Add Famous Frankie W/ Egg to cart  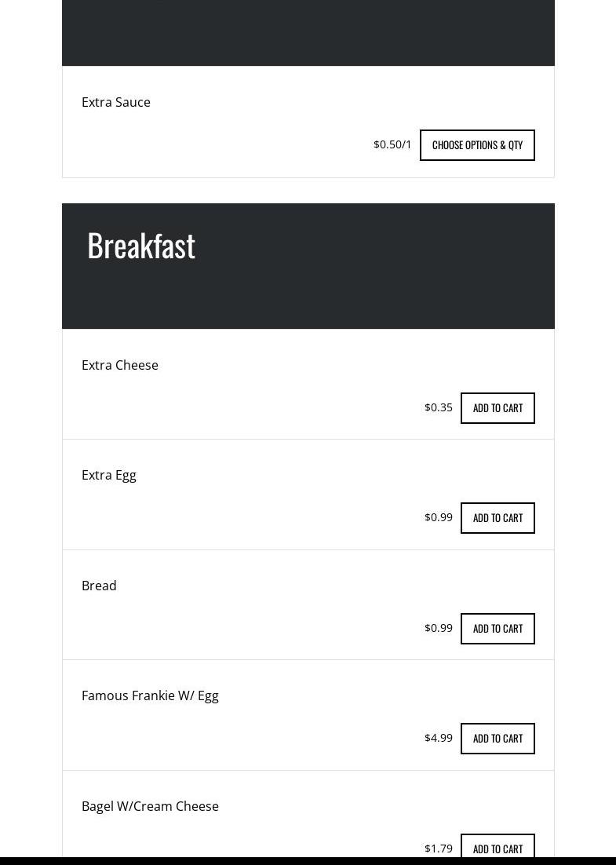(498, 739)
